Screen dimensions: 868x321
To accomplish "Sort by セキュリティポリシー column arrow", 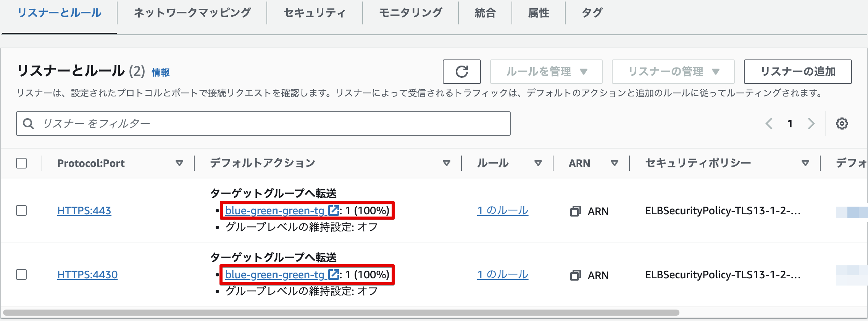I will click(805, 163).
